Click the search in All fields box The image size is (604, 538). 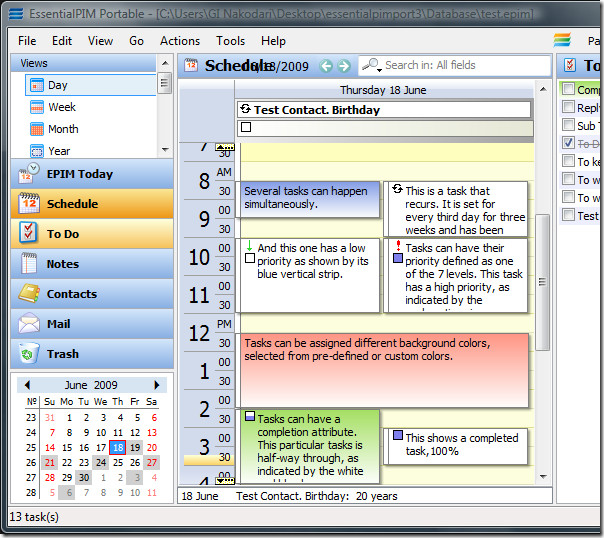click(x=455, y=65)
